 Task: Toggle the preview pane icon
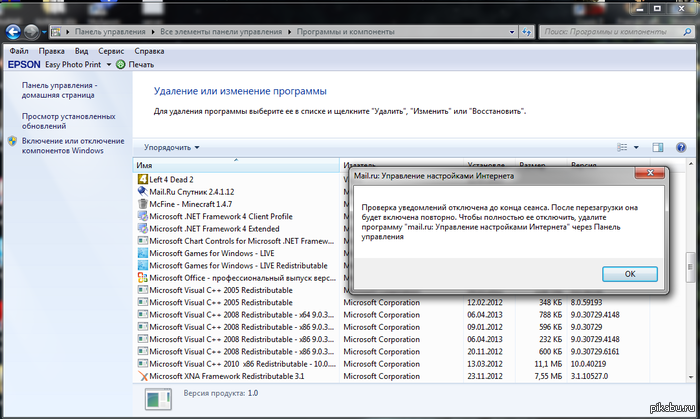[x=658, y=148]
